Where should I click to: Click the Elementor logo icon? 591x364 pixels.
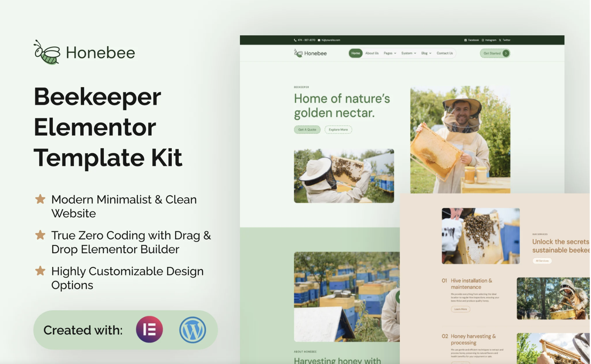(x=149, y=330)
